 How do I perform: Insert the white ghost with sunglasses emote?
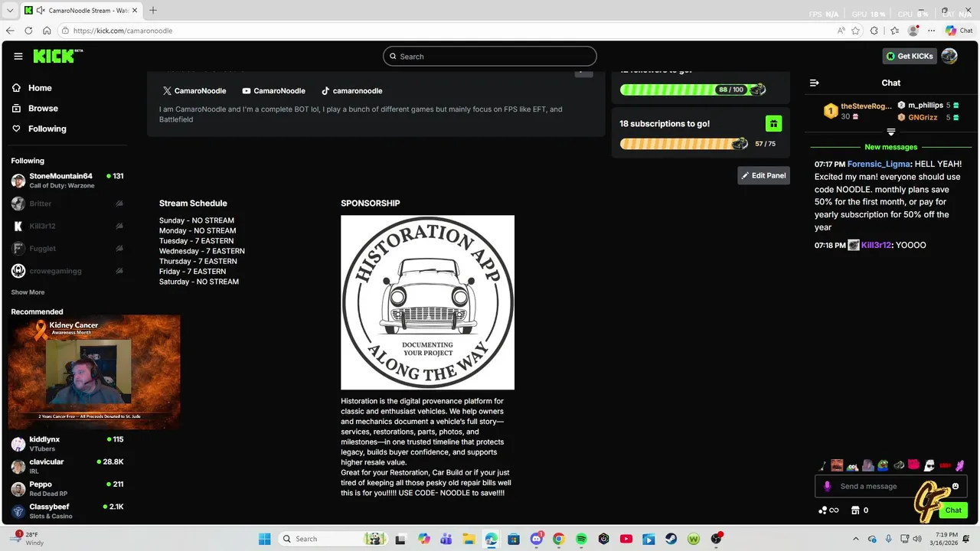point(929,465)
